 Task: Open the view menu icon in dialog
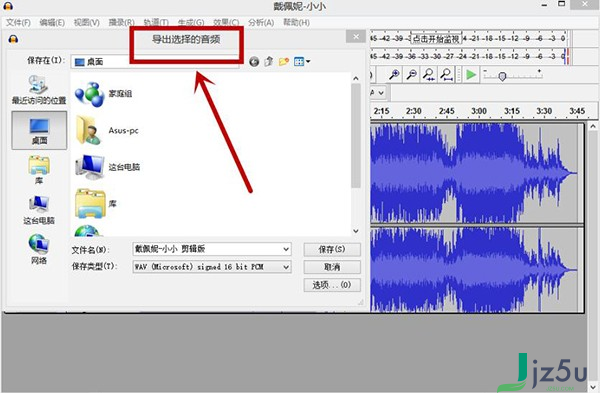tap(302, 61)
